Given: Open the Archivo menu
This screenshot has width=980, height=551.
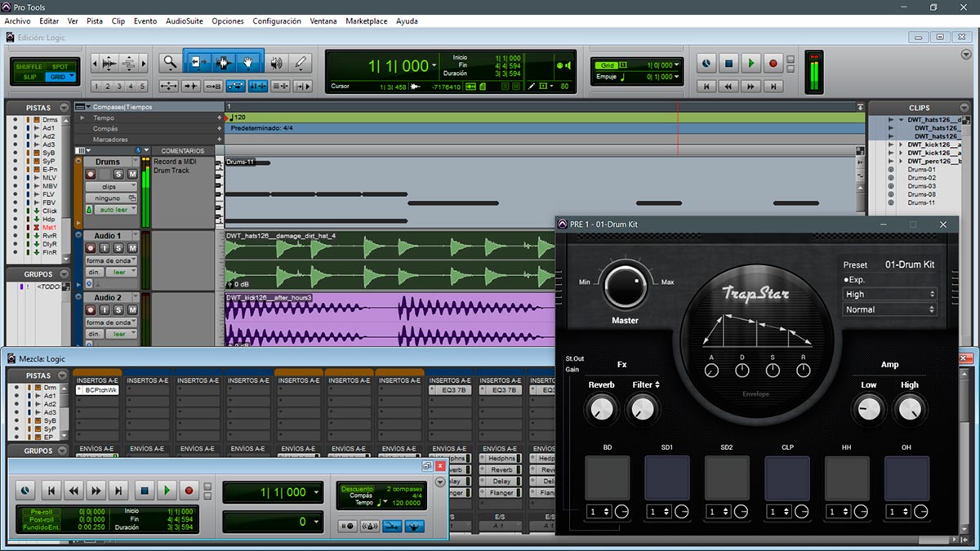Looking at the screenshot, I should 17,21.
